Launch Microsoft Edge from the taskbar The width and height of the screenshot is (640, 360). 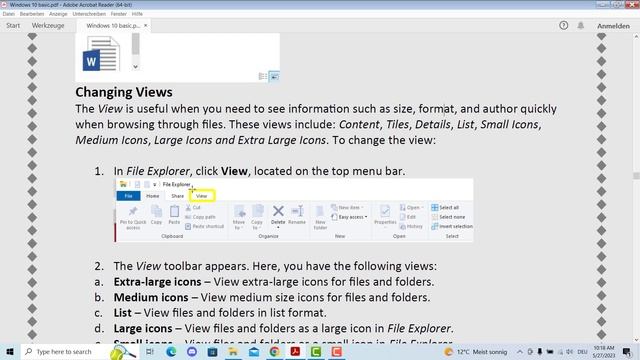[171, 351]
